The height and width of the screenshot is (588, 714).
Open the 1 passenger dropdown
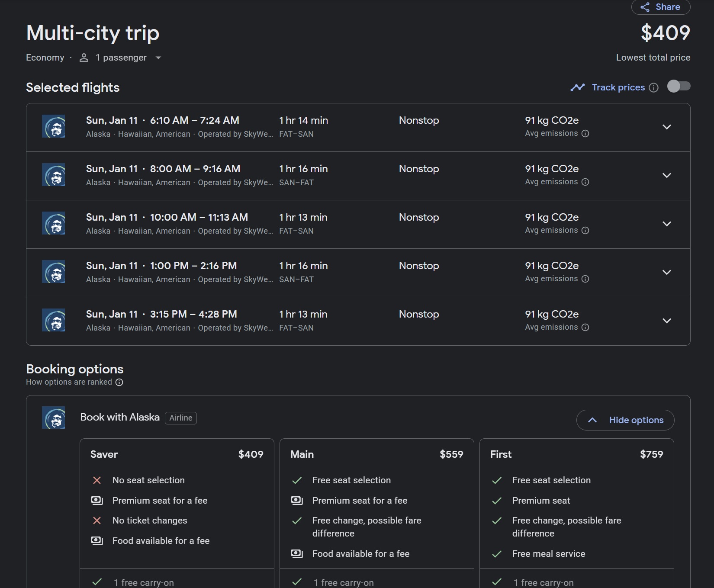tap(121, 58)
